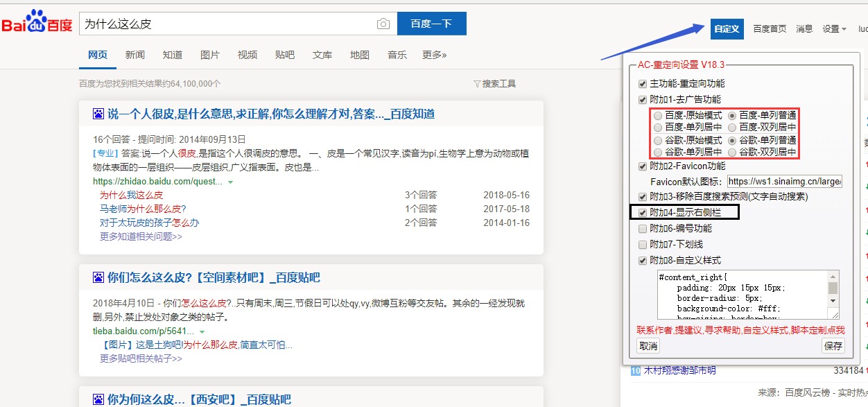Expand the 更多» category menu
The image size is (868, 407).
[435, 55]
